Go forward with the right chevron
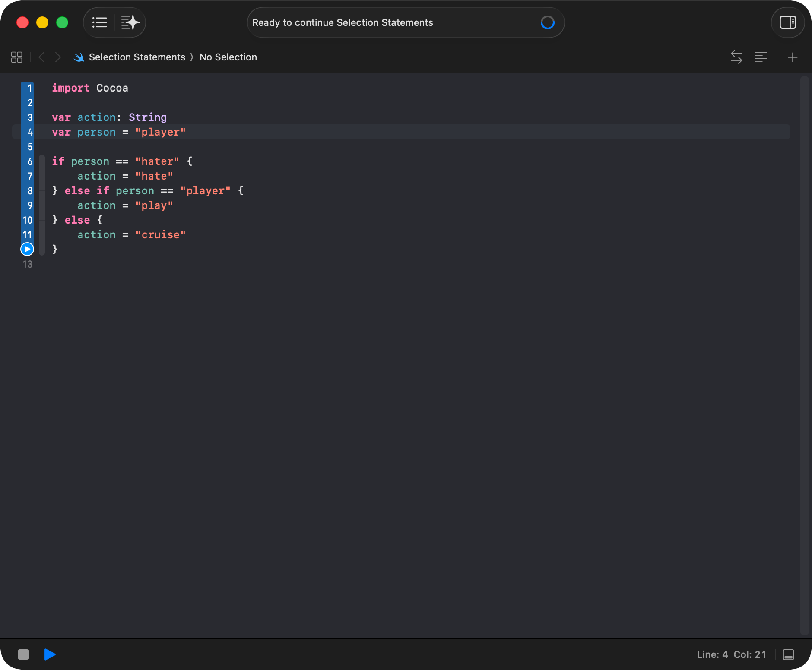812x670 pixels. pyautogui.click(x=58, y=57)
